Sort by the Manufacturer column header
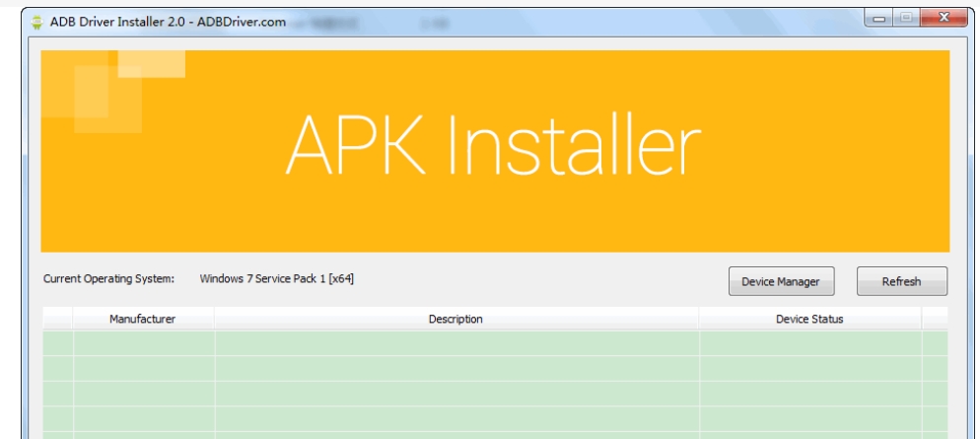The width and height of the screenshot is (980, 439). (x=143, y=319)
